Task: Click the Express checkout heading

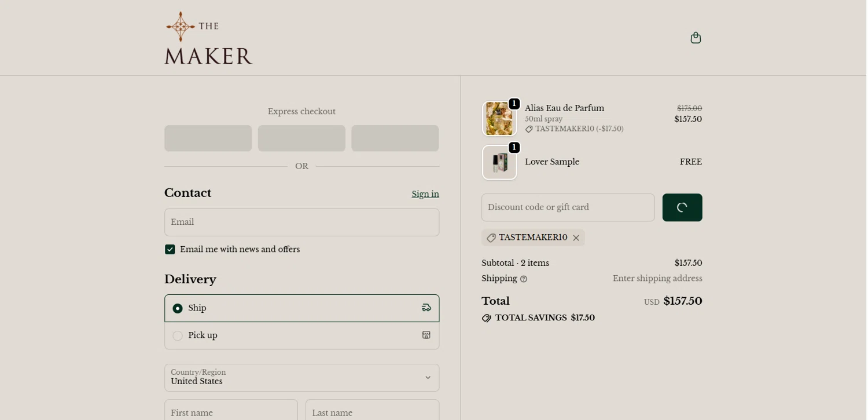Action: click(x=301, y=112)
